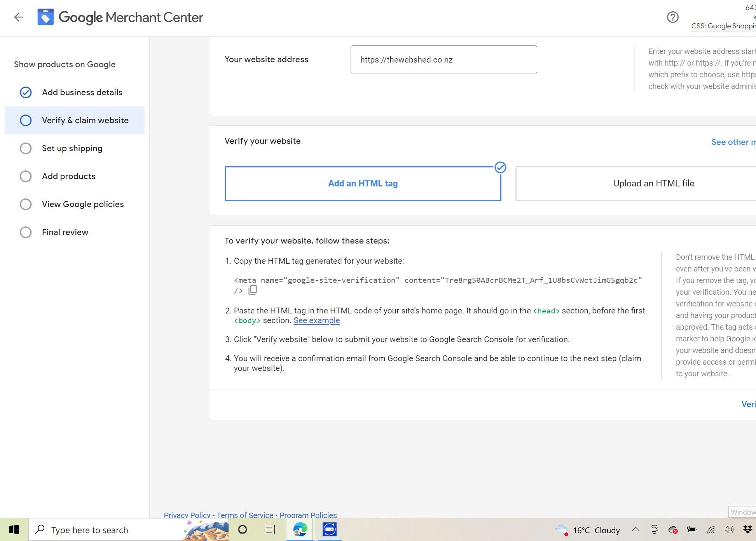Screen dimensions: 756x541
Task: Open the help question mark icon
Action: tap(672, 17)
